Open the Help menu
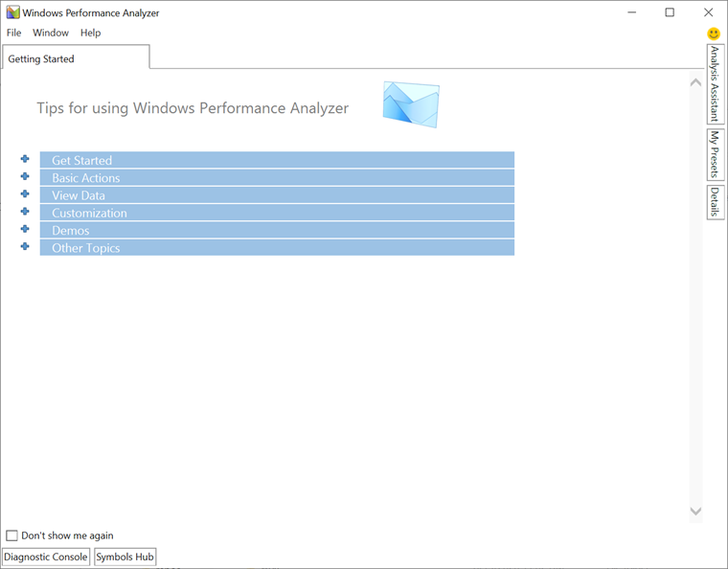Image resolution: width=728 pixels, height=569 pixels. click(x=91, y=33)
